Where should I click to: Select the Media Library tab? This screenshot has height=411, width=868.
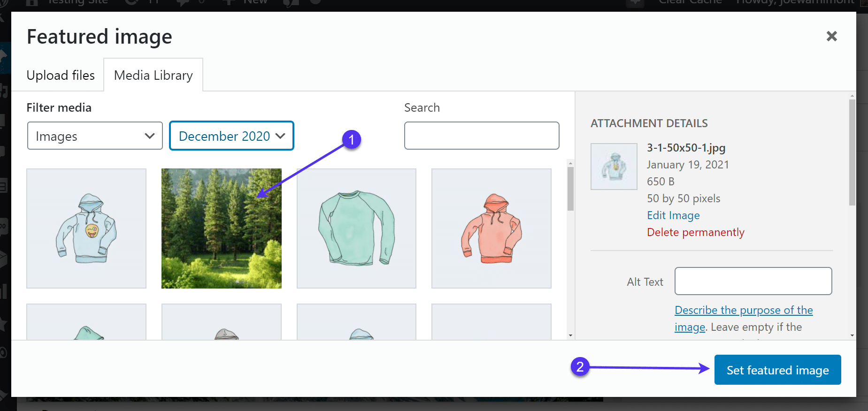(x=153, y=75)
